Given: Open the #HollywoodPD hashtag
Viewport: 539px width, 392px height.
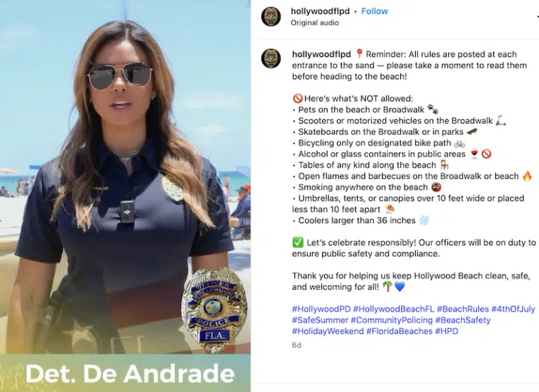Looking at the screenshot, I should coord(321,309).
